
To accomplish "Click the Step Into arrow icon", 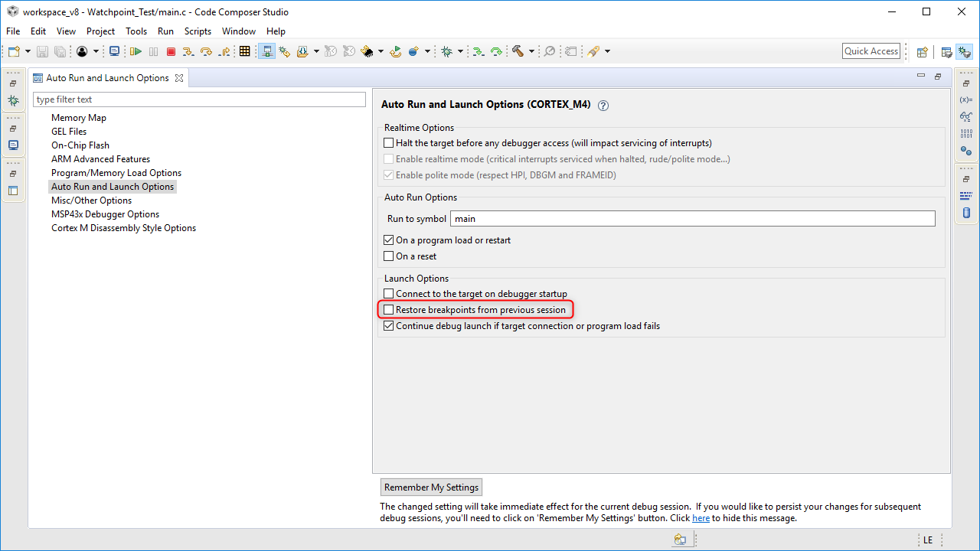I will pyautogui.click(x=188, y=51).
